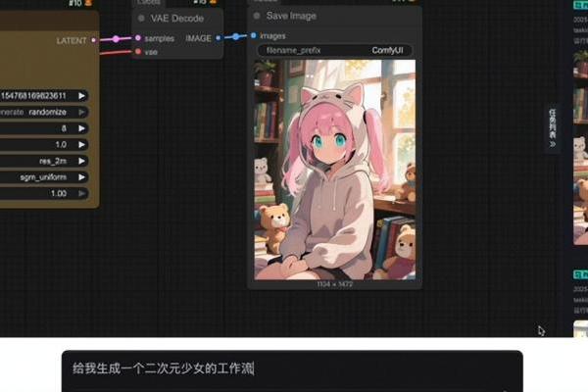This screenshot has width=588, height=392.
Task: Click the 1134 × 1472 dimensions label
Action: 334,284
